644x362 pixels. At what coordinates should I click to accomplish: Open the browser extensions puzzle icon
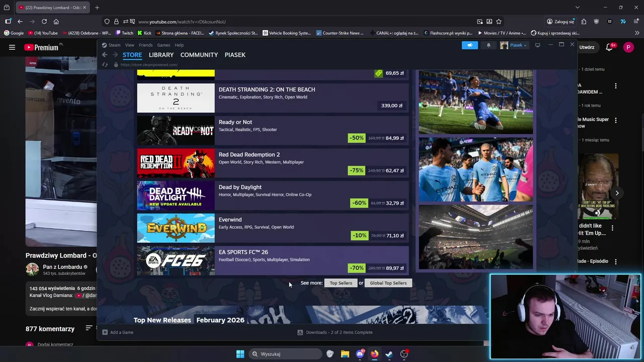click(x=584, y=22)
